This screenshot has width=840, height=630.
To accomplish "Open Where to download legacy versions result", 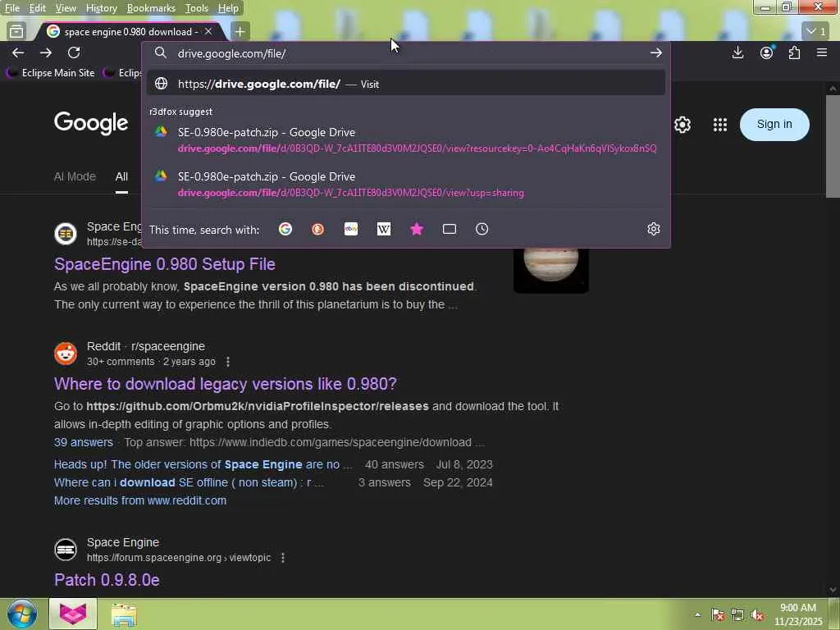I will (225, 384).
